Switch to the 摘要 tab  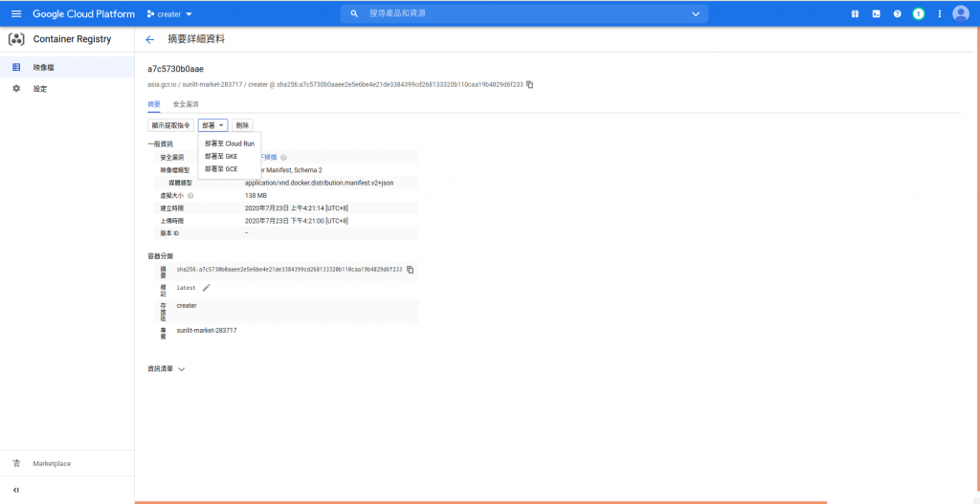point(154,104)
